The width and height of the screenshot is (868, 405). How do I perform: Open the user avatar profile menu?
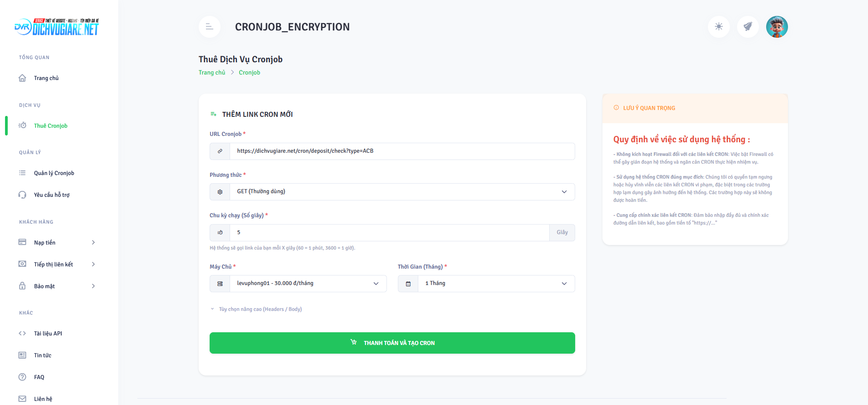tap(777, 27)
